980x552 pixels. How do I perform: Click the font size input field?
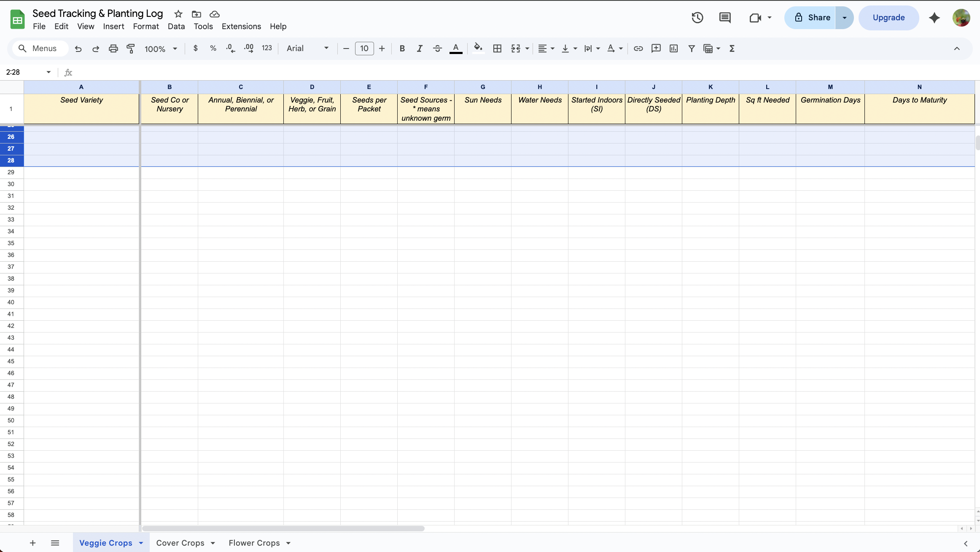pos(364,49)
